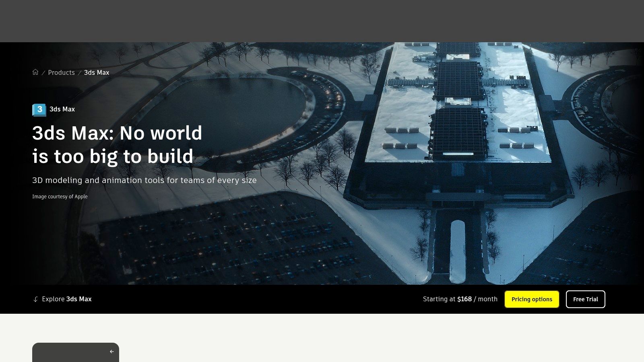Click the 3D modeling and animation subtitle
The width and height of the screenshot is (644, 362).
[144, 180]
